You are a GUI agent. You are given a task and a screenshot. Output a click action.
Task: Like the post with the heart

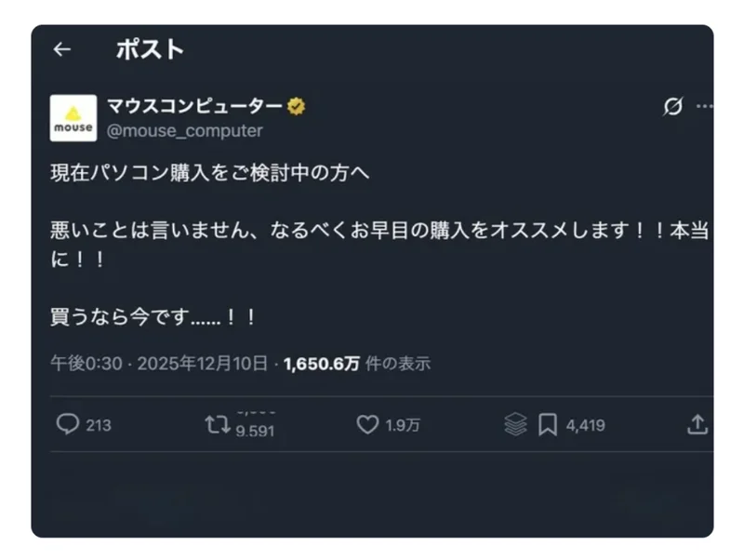(367, 424)
